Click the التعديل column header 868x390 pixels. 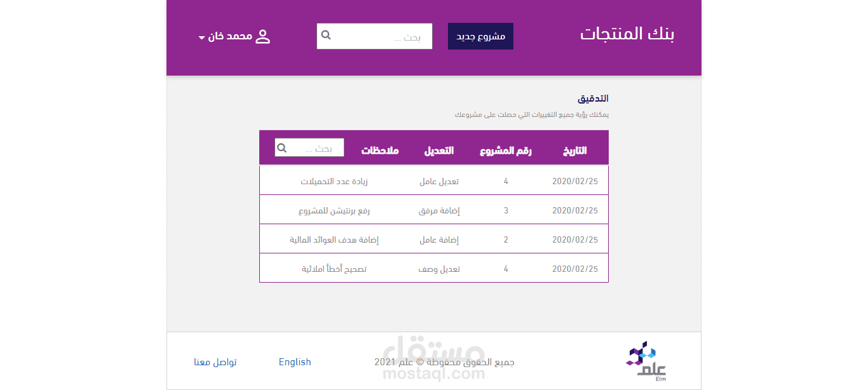(439, 151)
